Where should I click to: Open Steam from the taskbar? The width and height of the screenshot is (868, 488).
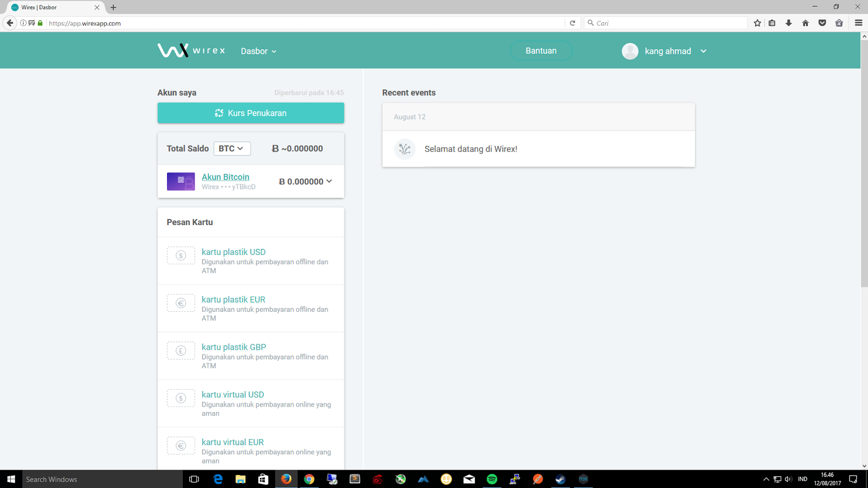[560, 479]
